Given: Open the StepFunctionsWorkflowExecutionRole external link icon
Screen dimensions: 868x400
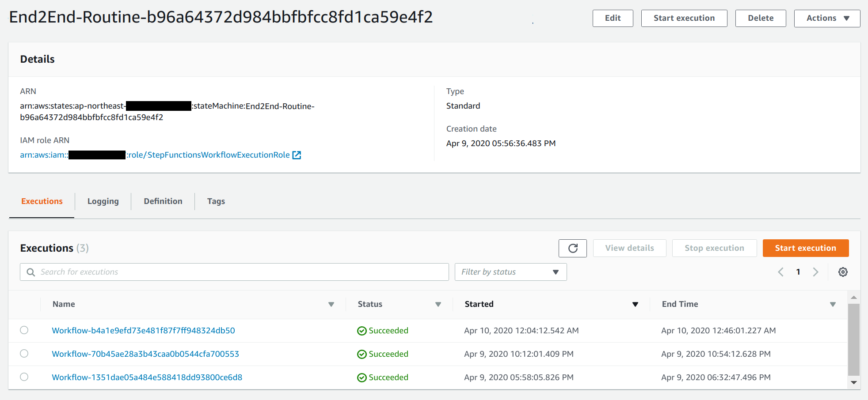Looking at the screenshot, I should tap(297, 155).
